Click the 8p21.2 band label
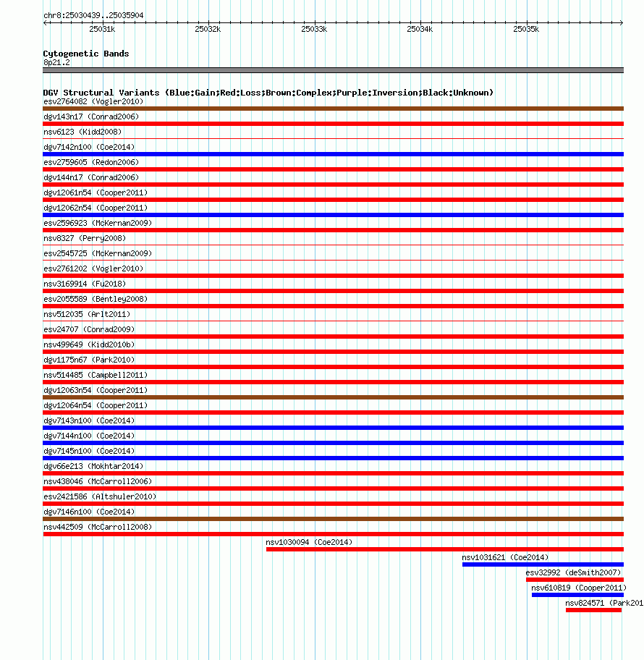The width and height of the screenshot is (644, 660). click(x=56, y=62)
